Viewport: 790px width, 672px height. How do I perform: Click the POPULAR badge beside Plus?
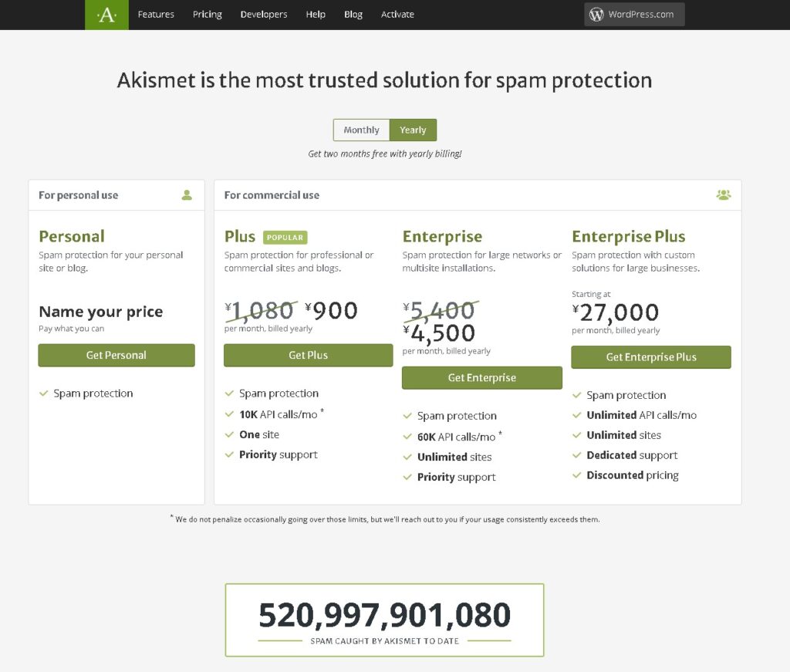[x=285, y=238]
